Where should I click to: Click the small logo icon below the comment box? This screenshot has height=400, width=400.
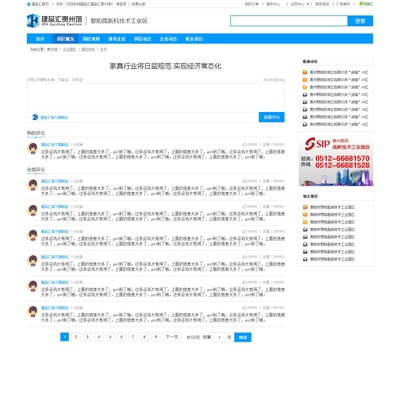click(x=35, y=117)
